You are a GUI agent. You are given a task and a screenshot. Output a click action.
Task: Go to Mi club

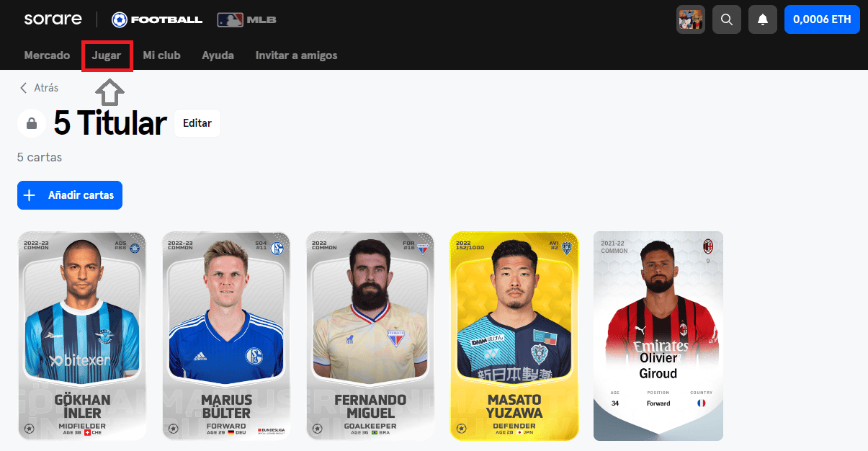pyautogui.click(x=161, y=55)
